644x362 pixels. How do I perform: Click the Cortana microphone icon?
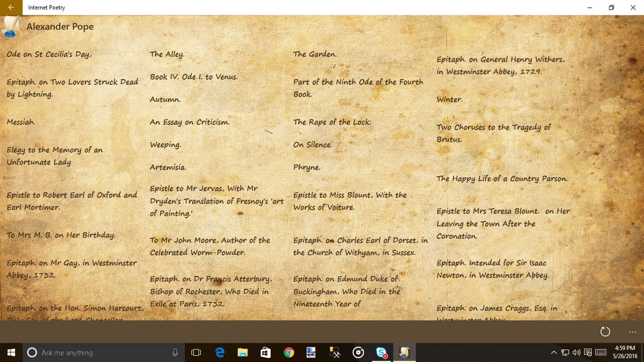[175, 353]
